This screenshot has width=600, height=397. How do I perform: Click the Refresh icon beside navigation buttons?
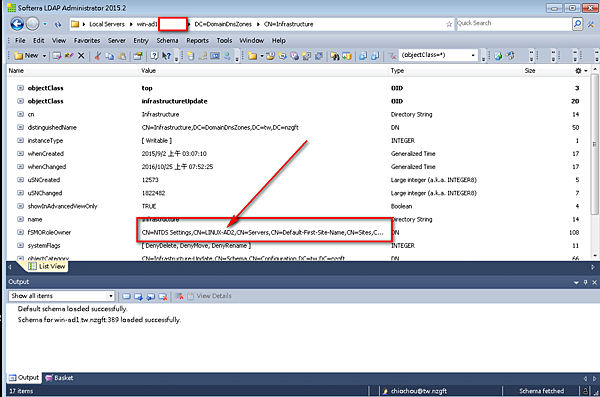click(57, 25)
